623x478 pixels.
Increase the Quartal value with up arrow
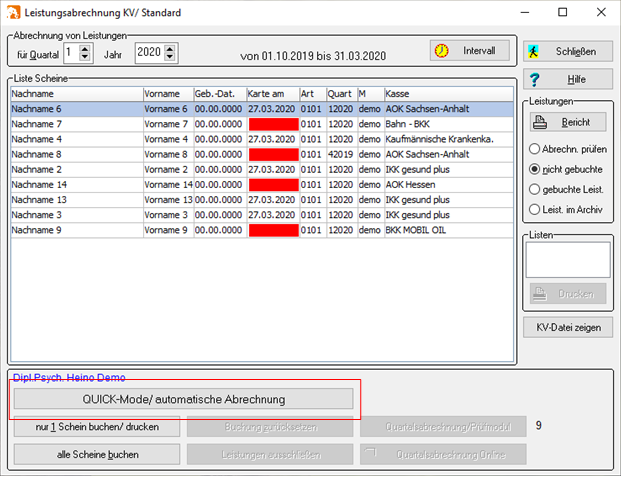coord(85,49)
